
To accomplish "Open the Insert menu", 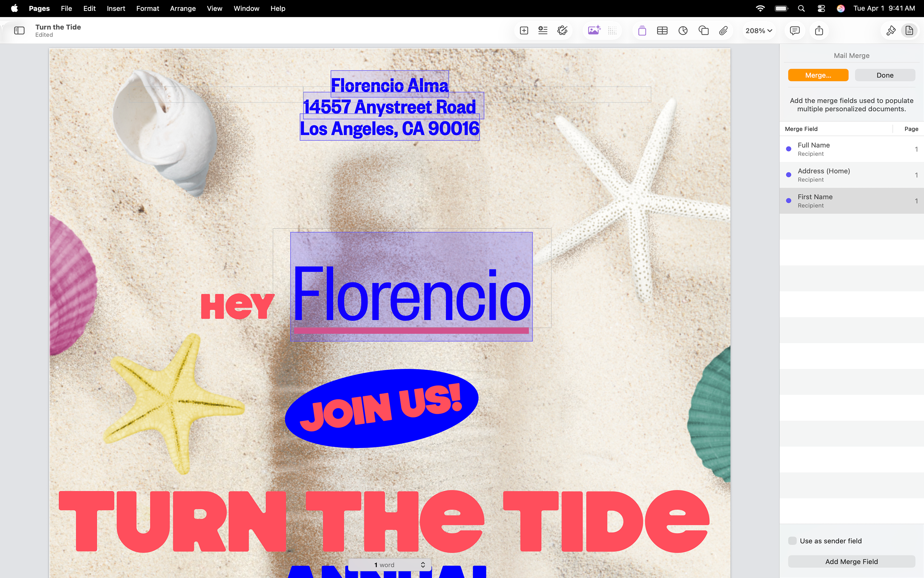I will tap(116, 8).
